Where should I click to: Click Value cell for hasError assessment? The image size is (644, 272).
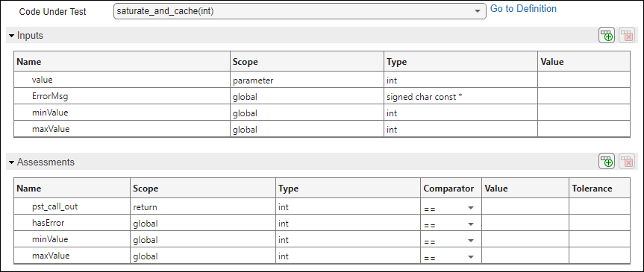click(525, 224)
